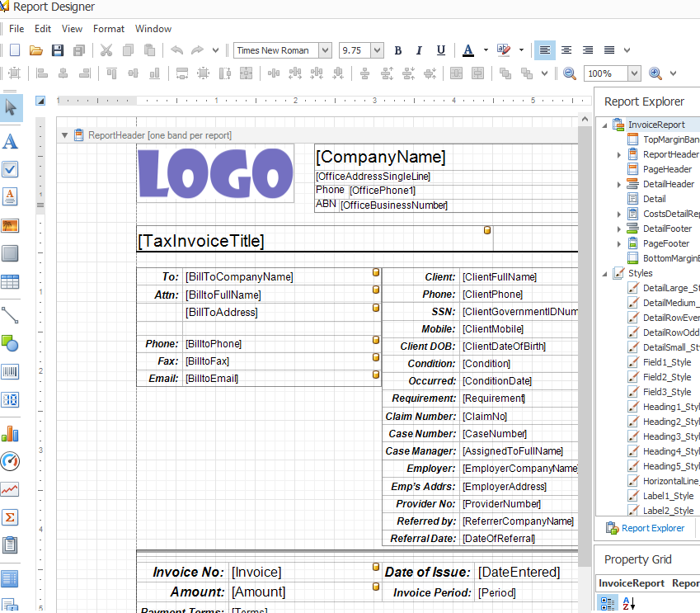Select the PageFooter tree item
Screen dimensions: 700x613
pos(665,243)
